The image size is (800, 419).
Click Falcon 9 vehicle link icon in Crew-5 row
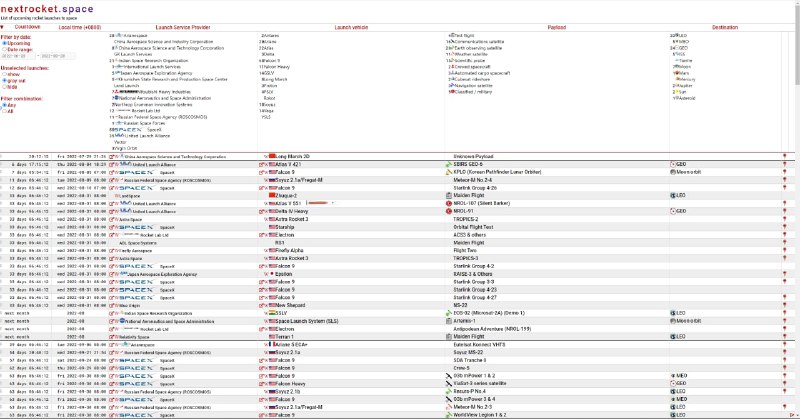261,368
